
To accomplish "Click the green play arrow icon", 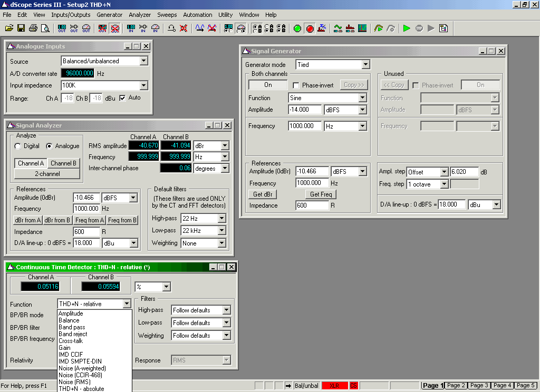I will (407, 28).
